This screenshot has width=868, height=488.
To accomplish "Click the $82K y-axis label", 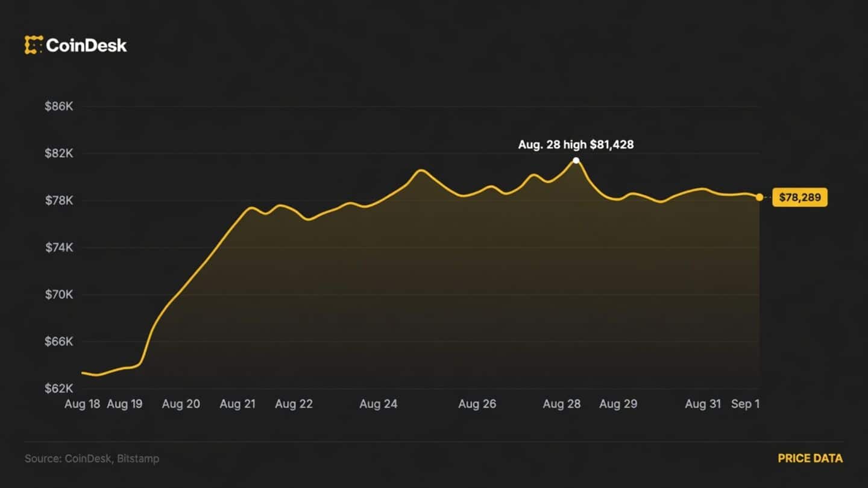I will tap(58, 154).
